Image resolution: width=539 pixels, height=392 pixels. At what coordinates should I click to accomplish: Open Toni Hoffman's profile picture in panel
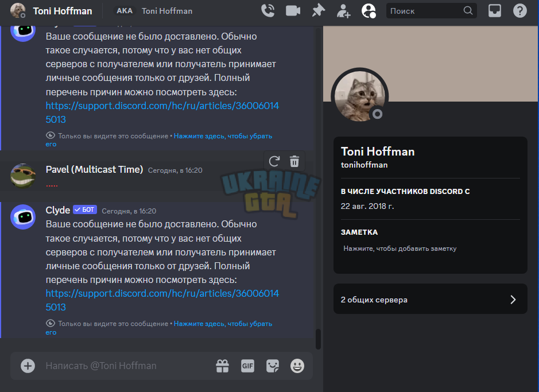(359, 96)
